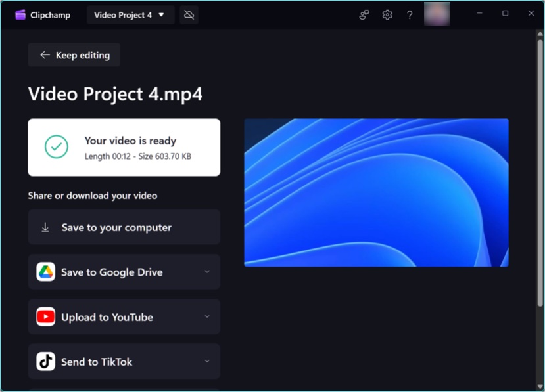Viewport: 545px width, 392px height.
Task: Close the Clipchamp window
Action: pyautogui.click(x=531, y=13)
